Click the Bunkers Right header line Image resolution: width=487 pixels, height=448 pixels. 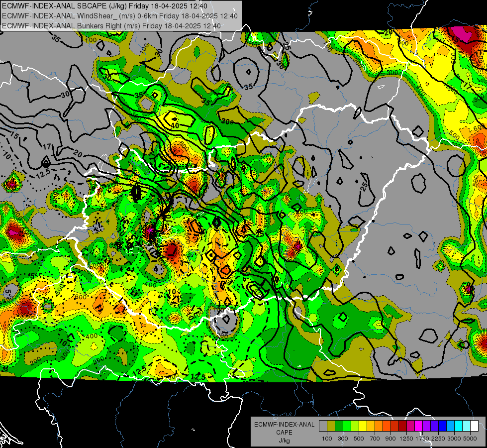tap(111, 26)
